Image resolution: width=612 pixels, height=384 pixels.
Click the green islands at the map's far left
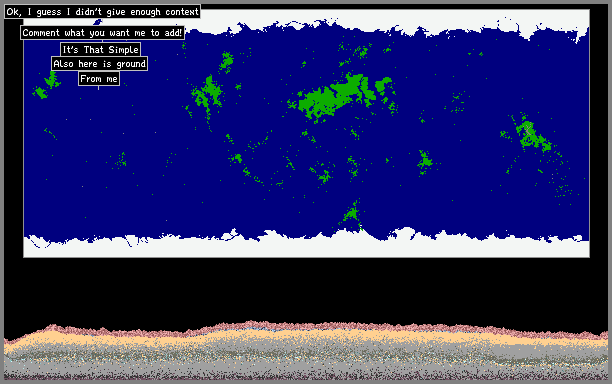[46, 86]
